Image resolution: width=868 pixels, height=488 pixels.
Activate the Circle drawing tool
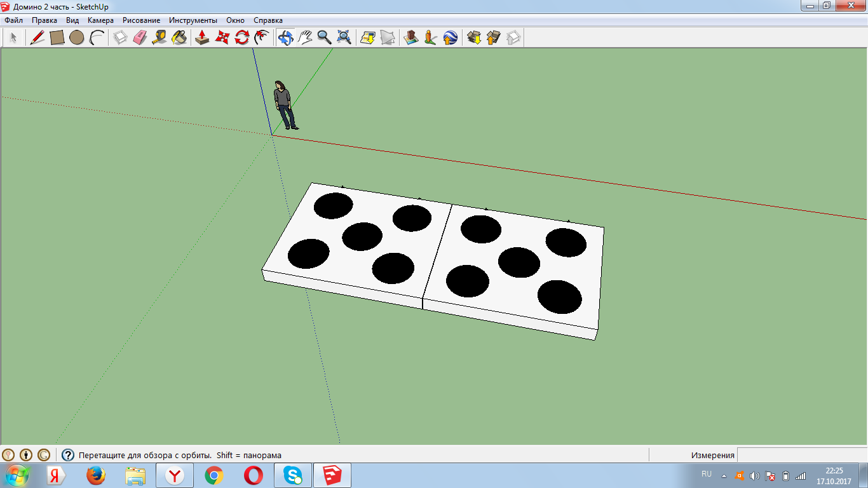click(77, 38)
